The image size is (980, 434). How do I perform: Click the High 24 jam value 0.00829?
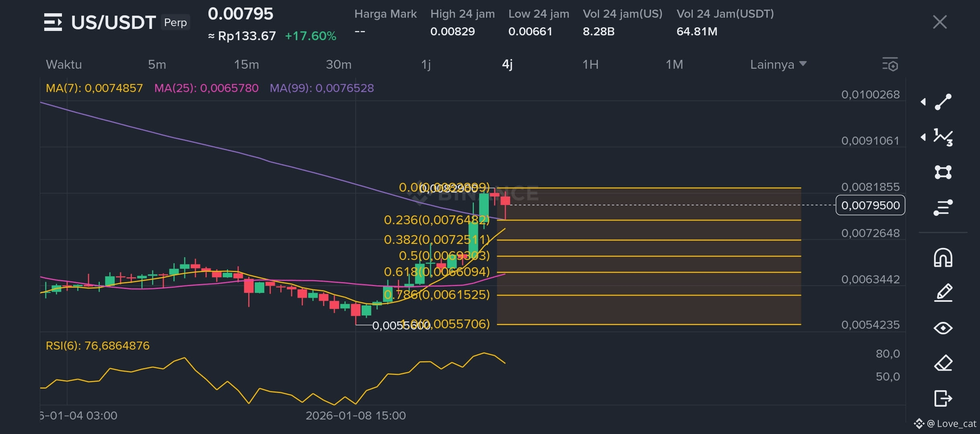[x=453, y=31]
